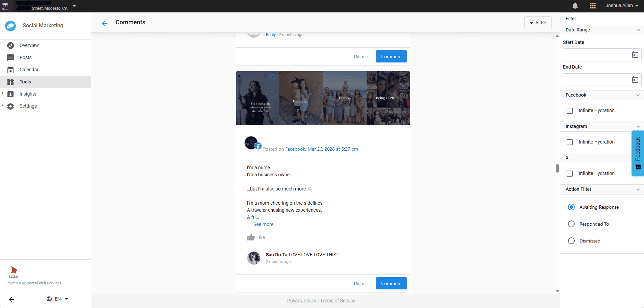Viewport: 644px width, 308px height.
Task: Check Infinite Hydration under Facebook
Action: (570, 111)
